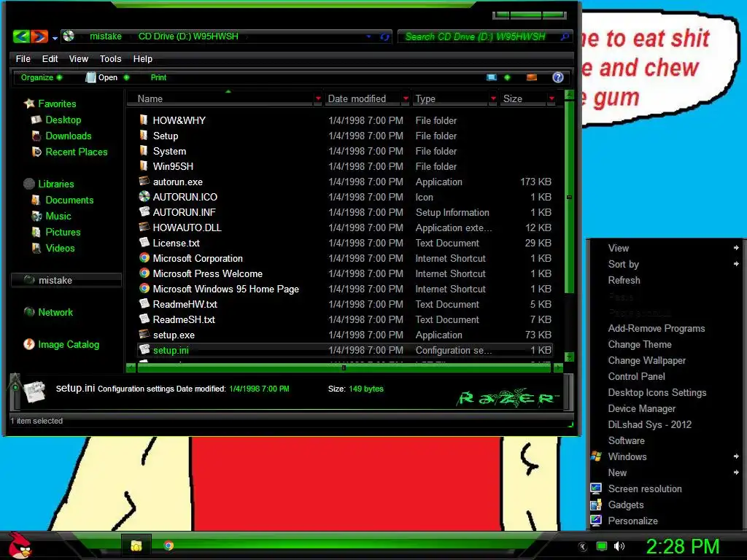Change the view with the view icon

(492, 77)
